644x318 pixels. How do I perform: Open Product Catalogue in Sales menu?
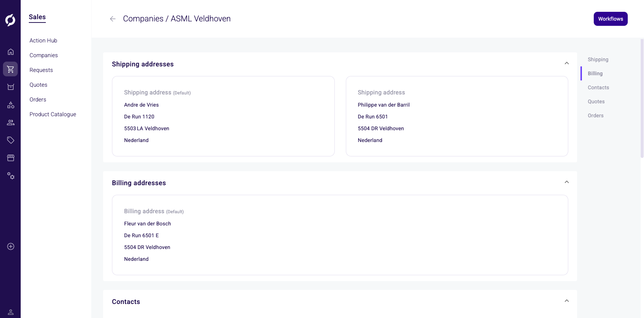pos(53,114)
